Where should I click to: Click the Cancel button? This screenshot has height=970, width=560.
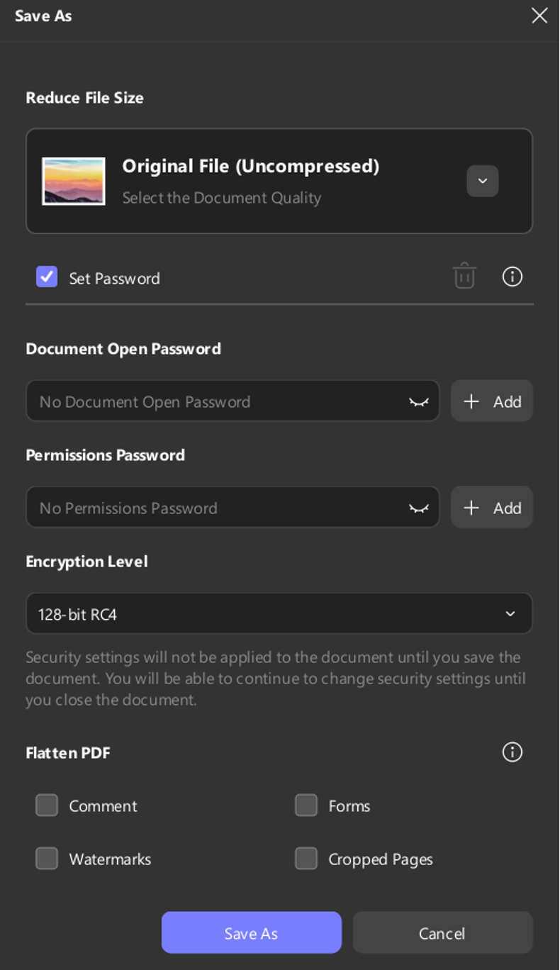click(x=442, y=933)
